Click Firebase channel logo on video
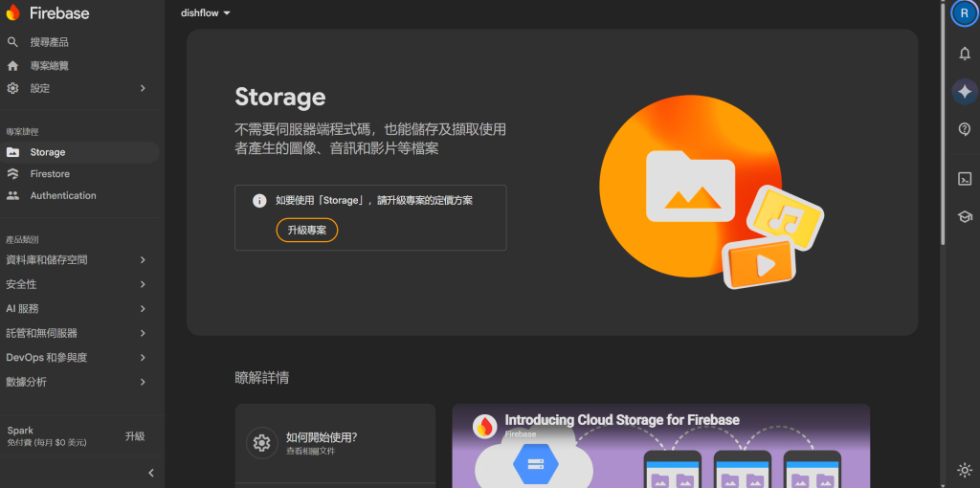980x488 pixels. click(x=484, y=426)
